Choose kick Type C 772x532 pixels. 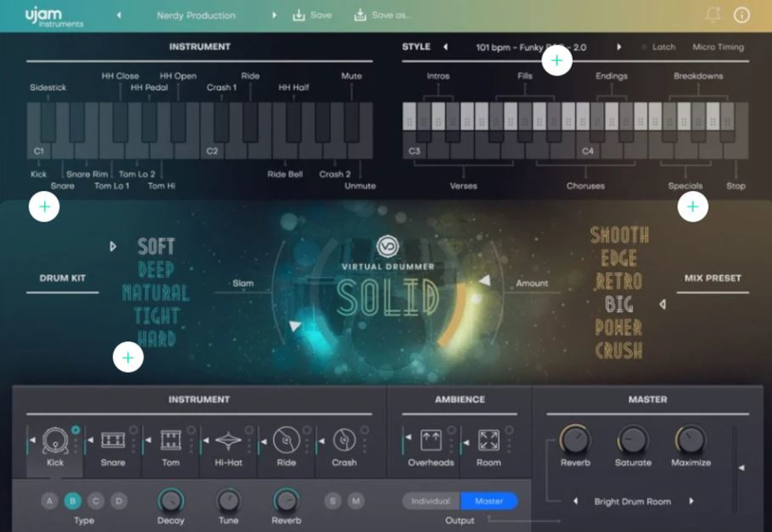click(96, 501)
